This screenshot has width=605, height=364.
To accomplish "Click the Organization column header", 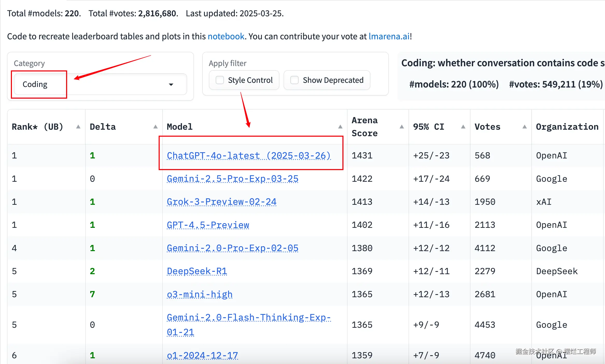I will point(567,127).
